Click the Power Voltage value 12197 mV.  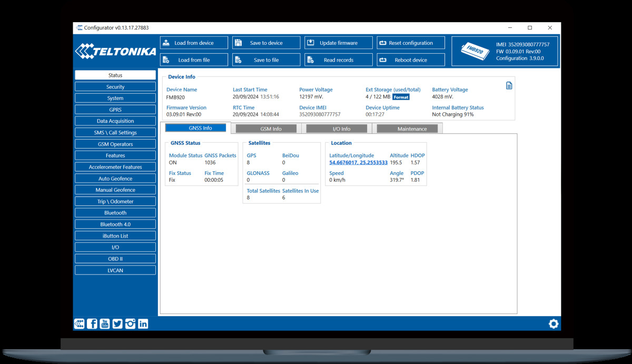(312, 97)
